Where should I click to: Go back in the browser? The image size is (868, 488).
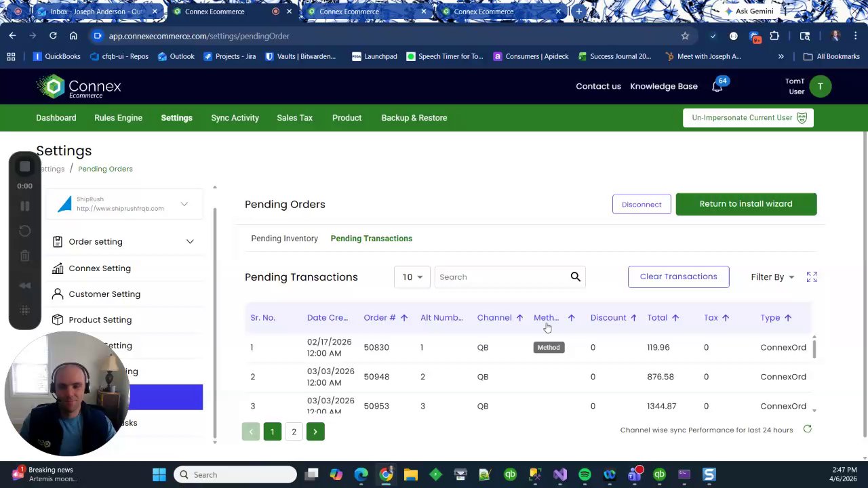coord(13,36)
